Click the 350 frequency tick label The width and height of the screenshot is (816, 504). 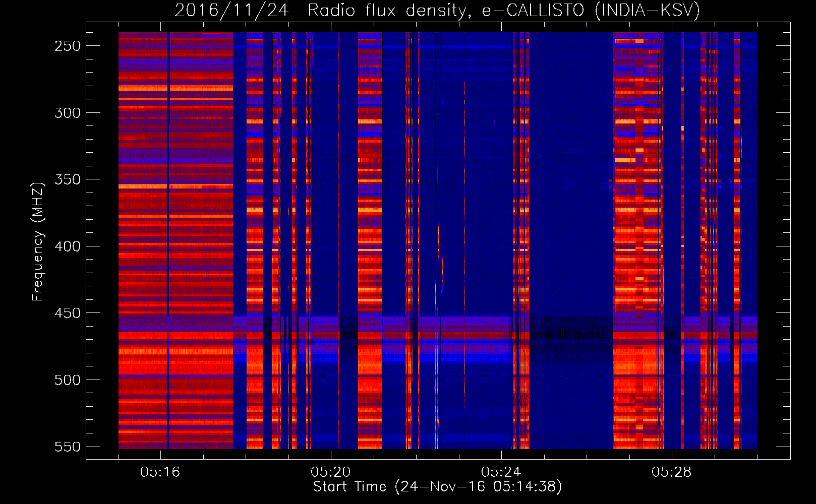click(x=68, y=179)
